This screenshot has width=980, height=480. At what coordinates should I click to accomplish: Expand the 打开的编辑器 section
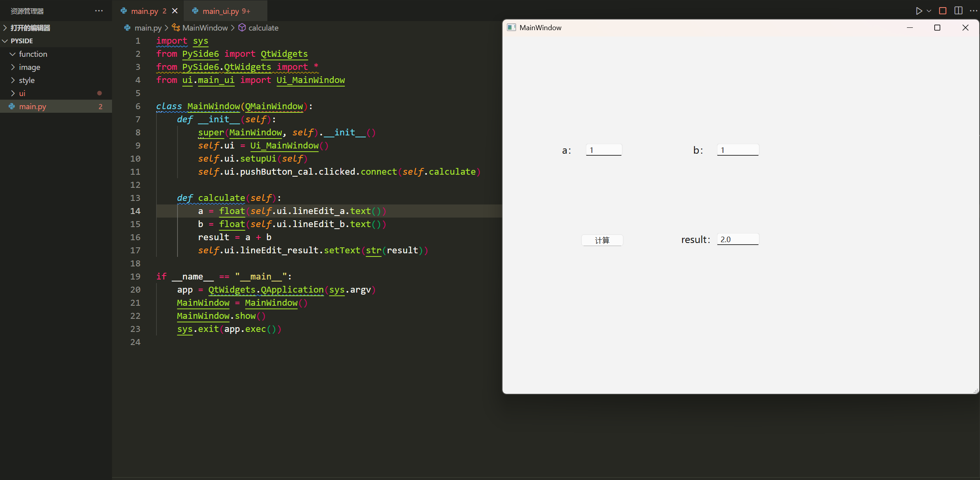pyautogui.click(x=30, y=28)
